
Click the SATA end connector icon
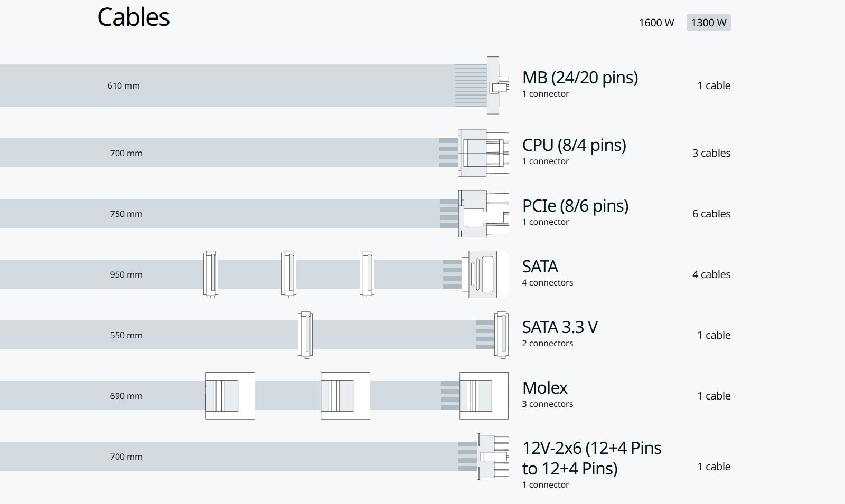tap(485, 274)
